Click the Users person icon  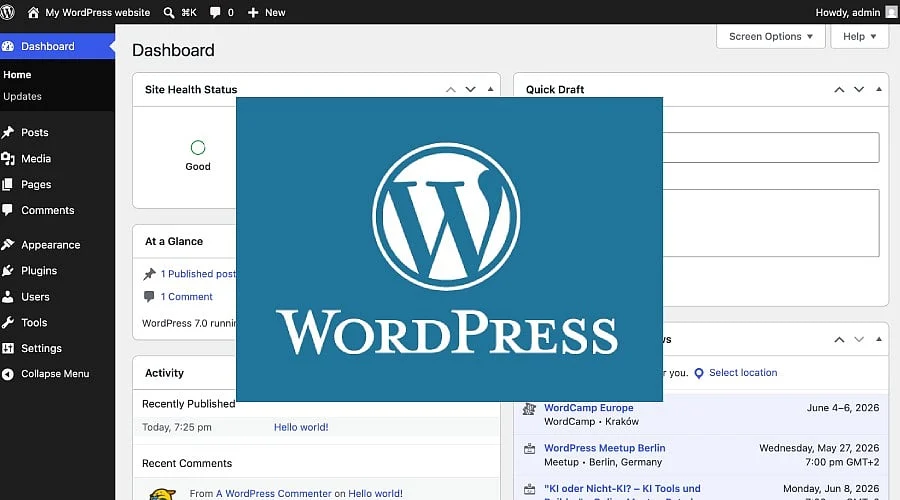[8, 297]
